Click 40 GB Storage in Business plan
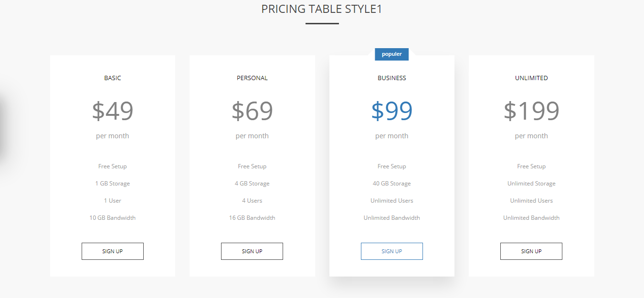The width and height of the screenshot is (644, 298). pos(391,183)
